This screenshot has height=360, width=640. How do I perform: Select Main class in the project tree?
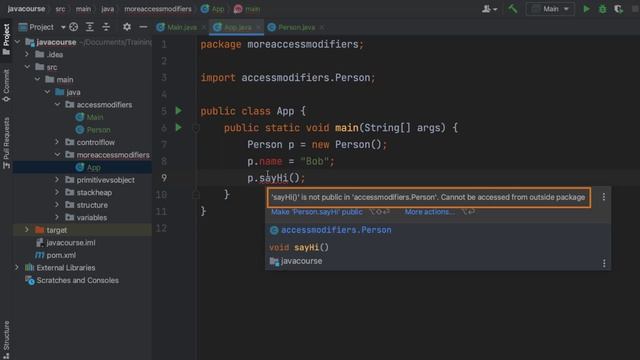(95, 117)
